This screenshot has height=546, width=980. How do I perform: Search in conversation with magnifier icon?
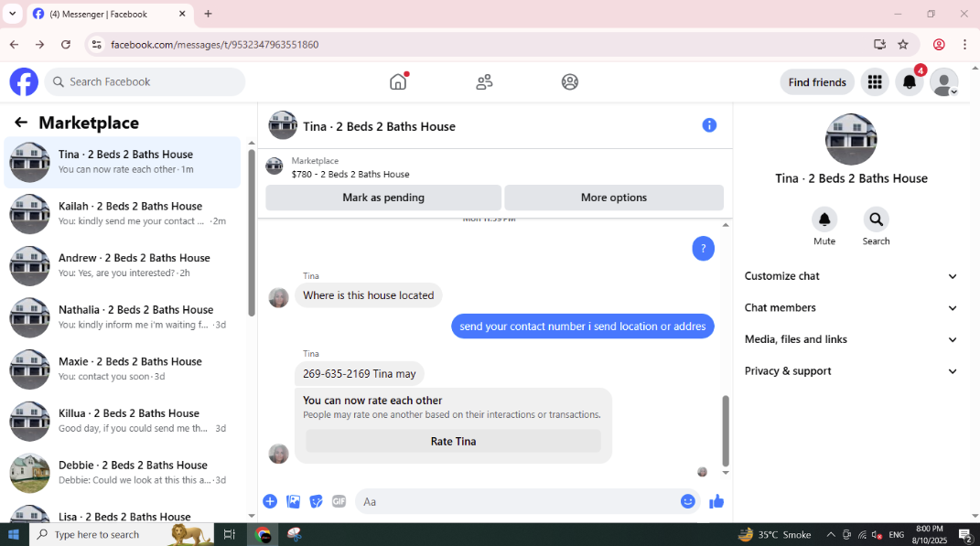coord(876,219)
